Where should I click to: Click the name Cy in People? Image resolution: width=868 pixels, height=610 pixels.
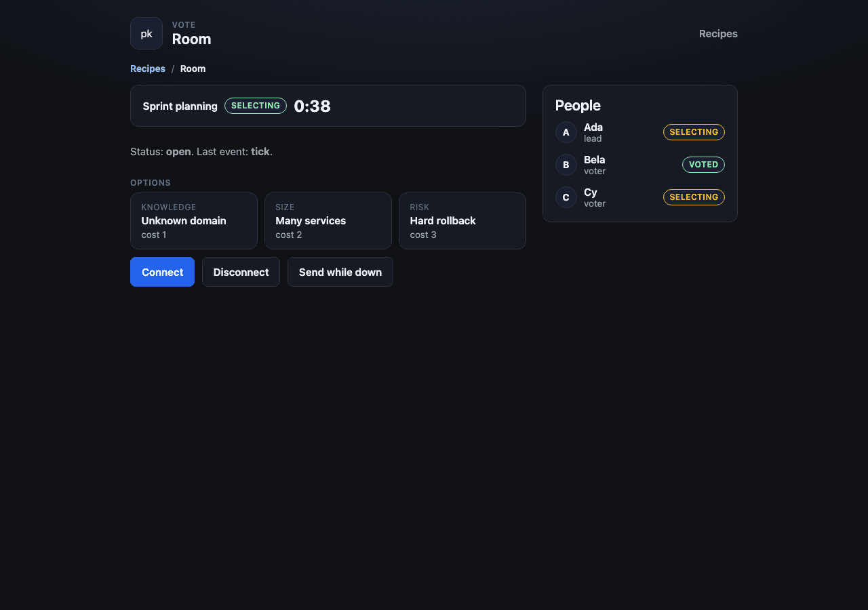pyautogui.click(x=591, y=192)
